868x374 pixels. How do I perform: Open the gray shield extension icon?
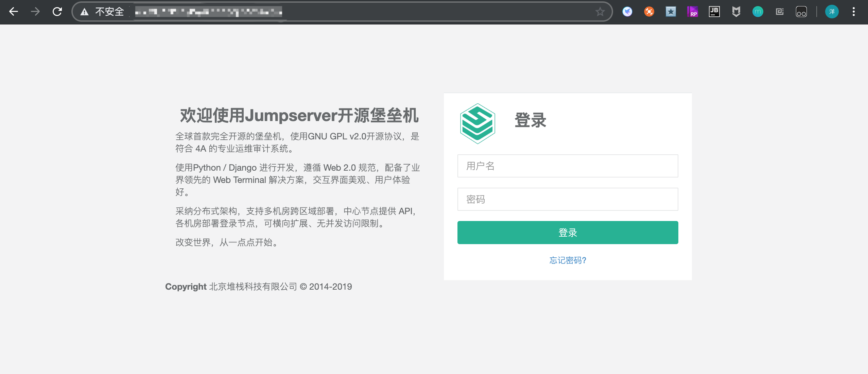(x=736, y=12)
